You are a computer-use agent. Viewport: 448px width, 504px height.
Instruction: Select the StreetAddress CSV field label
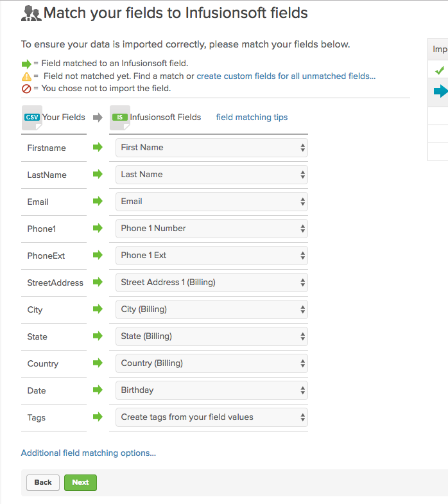coord(55,283)
